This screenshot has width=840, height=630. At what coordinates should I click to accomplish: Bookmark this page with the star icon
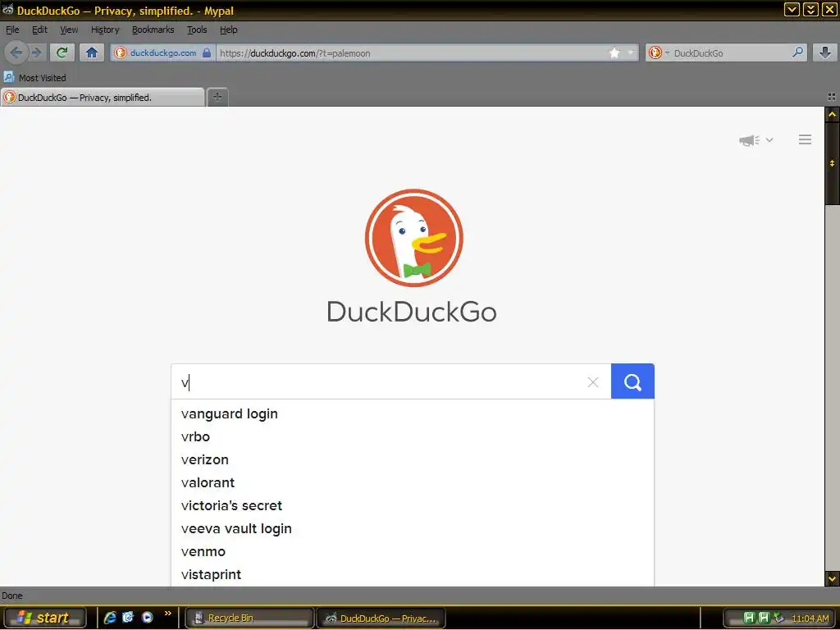click(614, 52)
